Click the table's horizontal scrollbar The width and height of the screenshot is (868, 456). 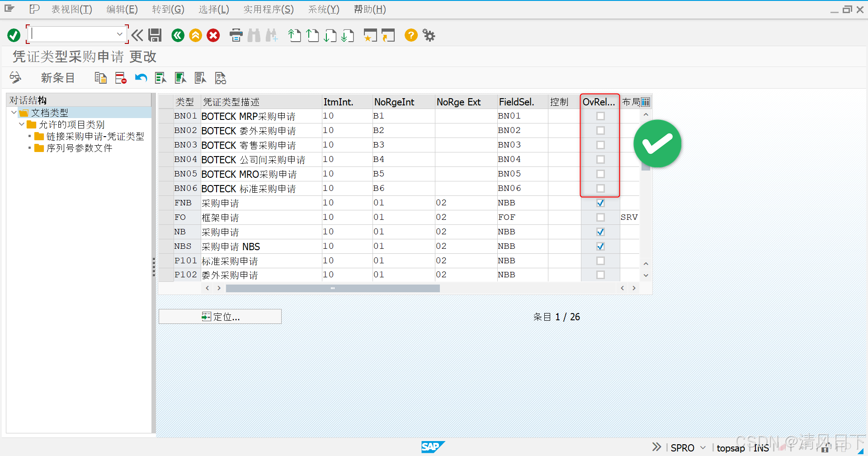[x=333, y=288]
